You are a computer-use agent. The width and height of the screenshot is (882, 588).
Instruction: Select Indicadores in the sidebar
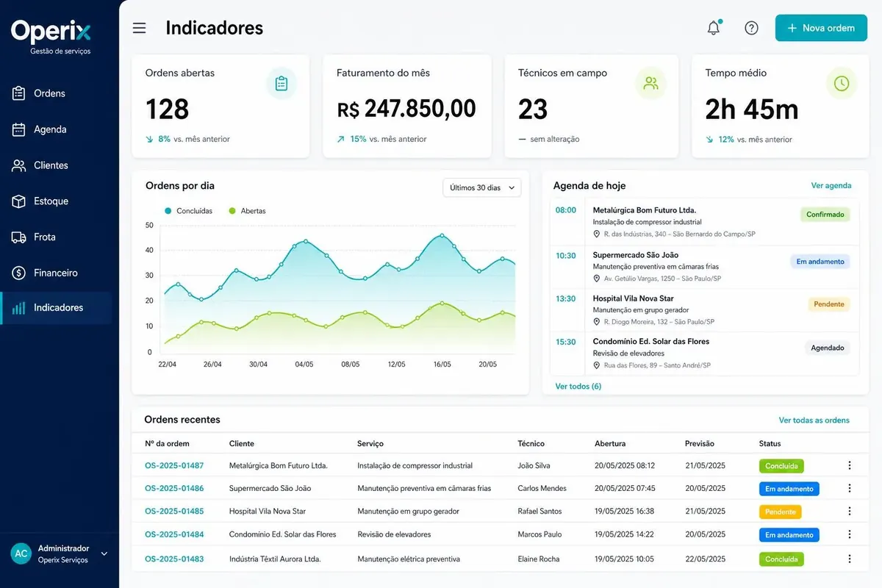coord(56,308)
